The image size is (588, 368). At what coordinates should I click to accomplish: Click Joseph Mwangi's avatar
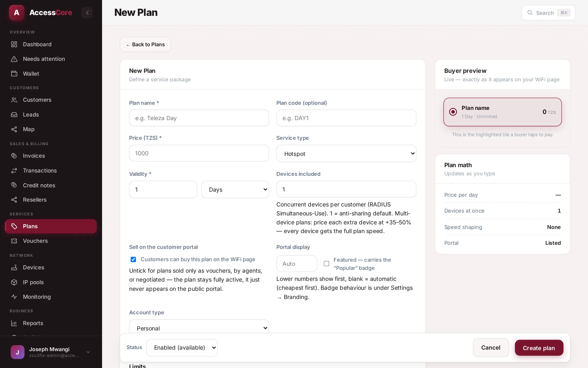[18, 352]
